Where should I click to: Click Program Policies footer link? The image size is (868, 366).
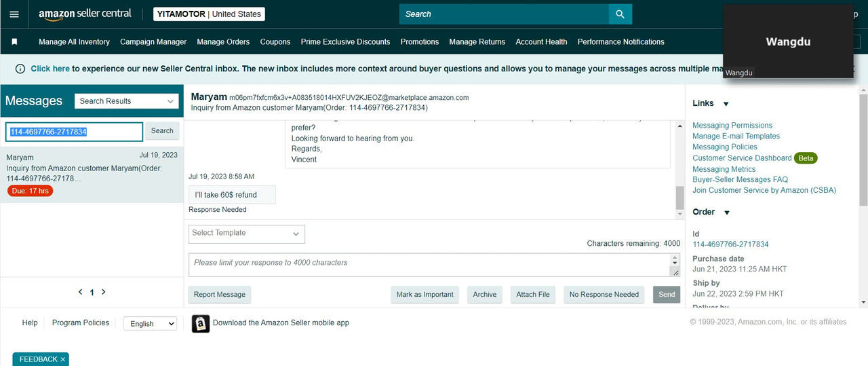click(x=81, y=323)
